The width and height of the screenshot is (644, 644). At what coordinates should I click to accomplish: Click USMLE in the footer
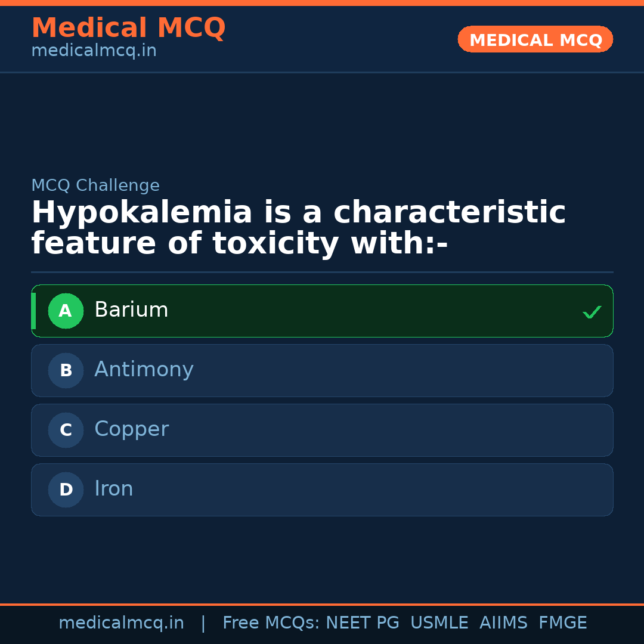click(x=439, y=623)
